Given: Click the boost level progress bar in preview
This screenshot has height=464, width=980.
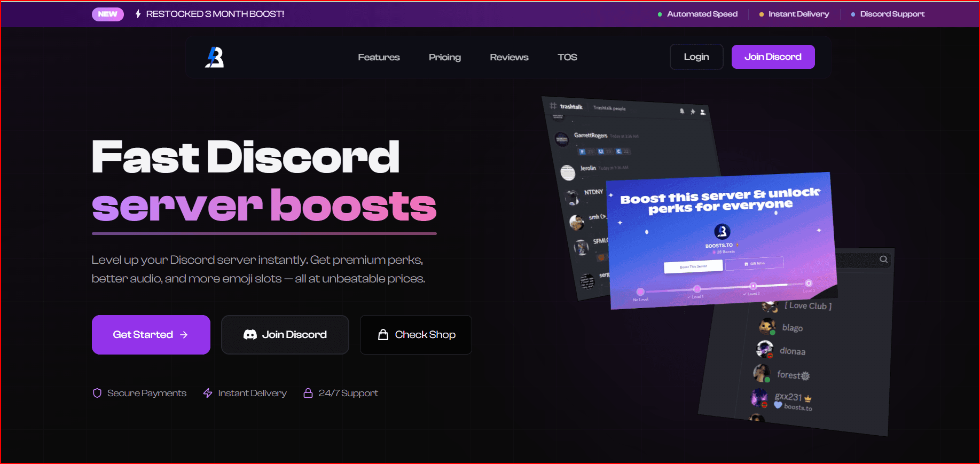Looking at the screenshot, I should [x=724, y=288].
